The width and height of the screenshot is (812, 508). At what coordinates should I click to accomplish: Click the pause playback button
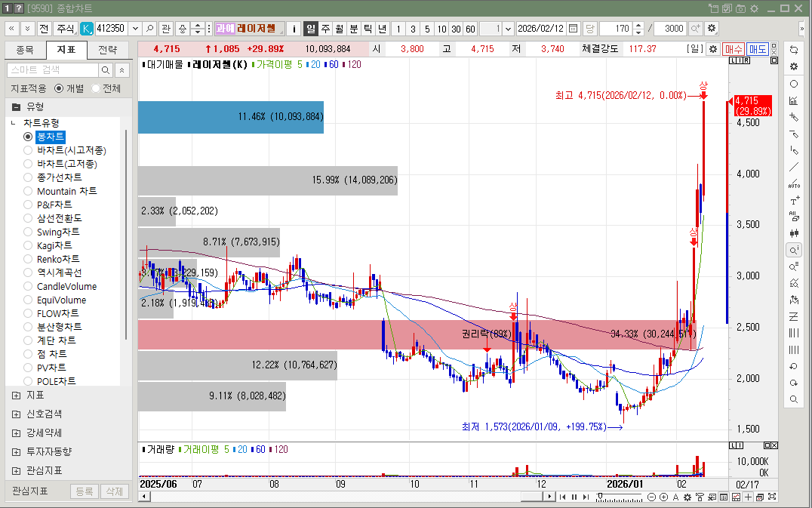574,497
